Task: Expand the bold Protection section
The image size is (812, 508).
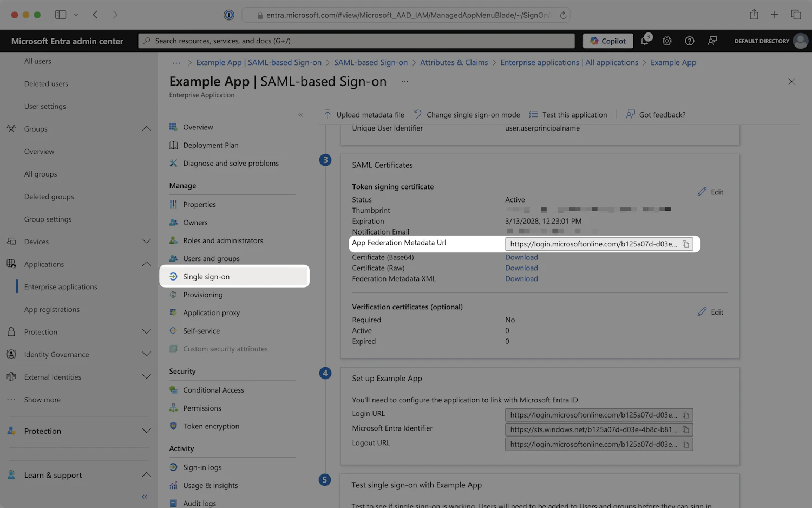Action: point(146,431)
